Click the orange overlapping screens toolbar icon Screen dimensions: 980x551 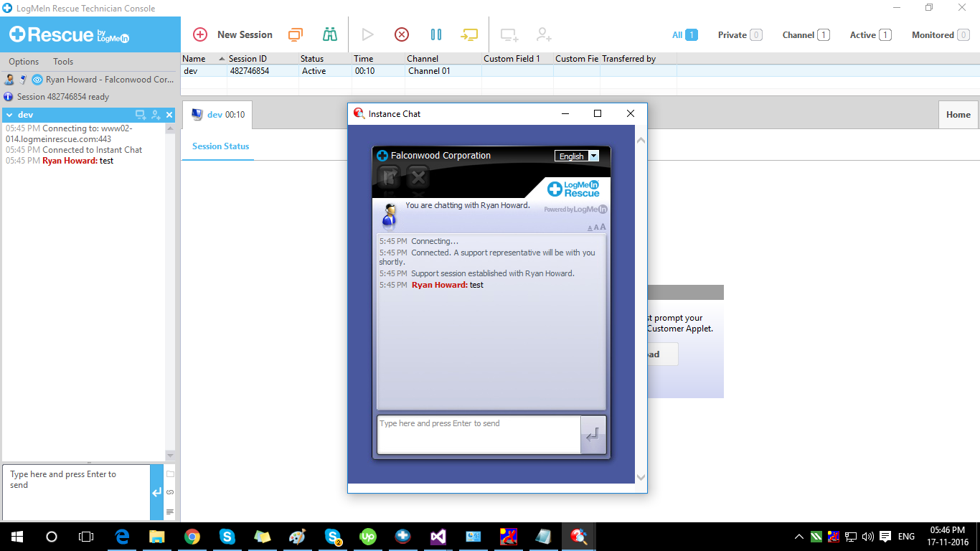[296, 34]
